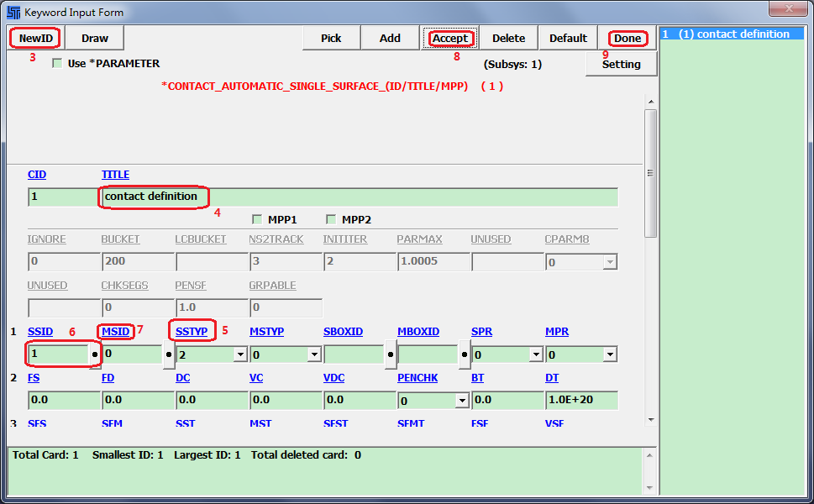This screenshot has width=814, height=504.
Task: Click the NewID button
Action: coord(36,38)
